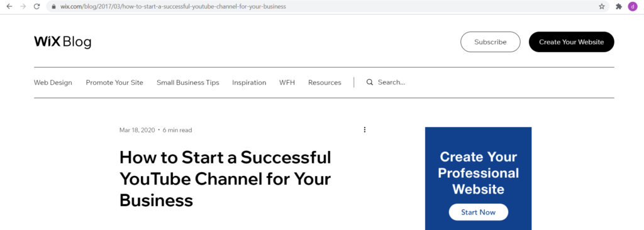Click the Subscribe button
The image size is (644, 230).
(x=491, y=42)
